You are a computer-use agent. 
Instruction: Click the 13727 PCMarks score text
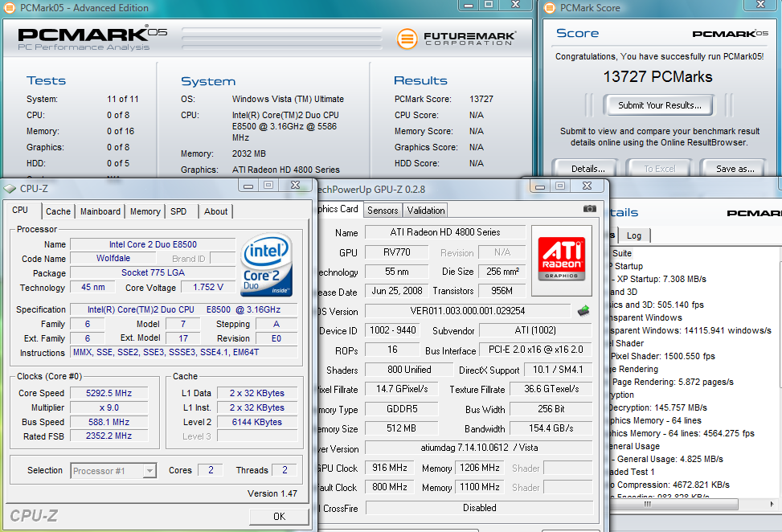(x=657, y=77)
